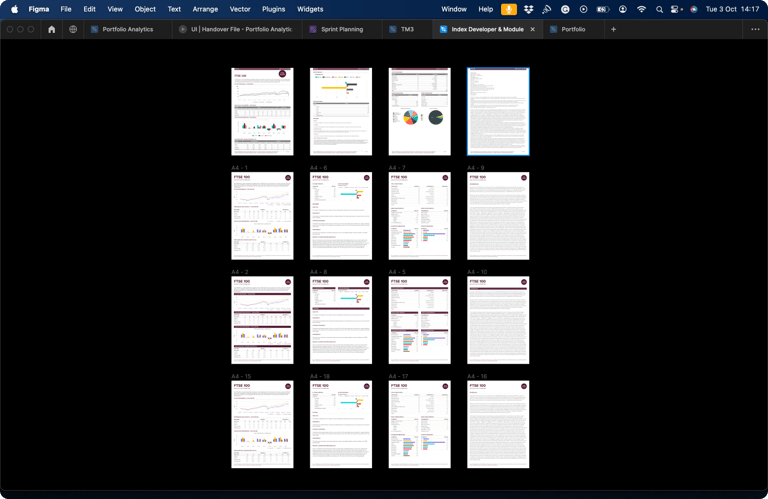Screen dimensions: 768x499
Task: Click the battery status icon
Action: (603, 9)
